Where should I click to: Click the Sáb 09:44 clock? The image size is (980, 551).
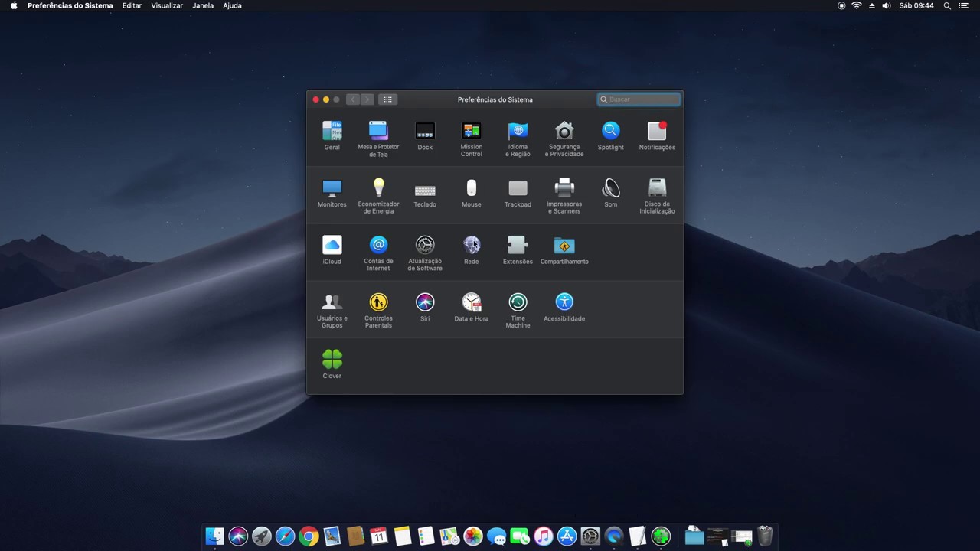[x=916, y=5]
